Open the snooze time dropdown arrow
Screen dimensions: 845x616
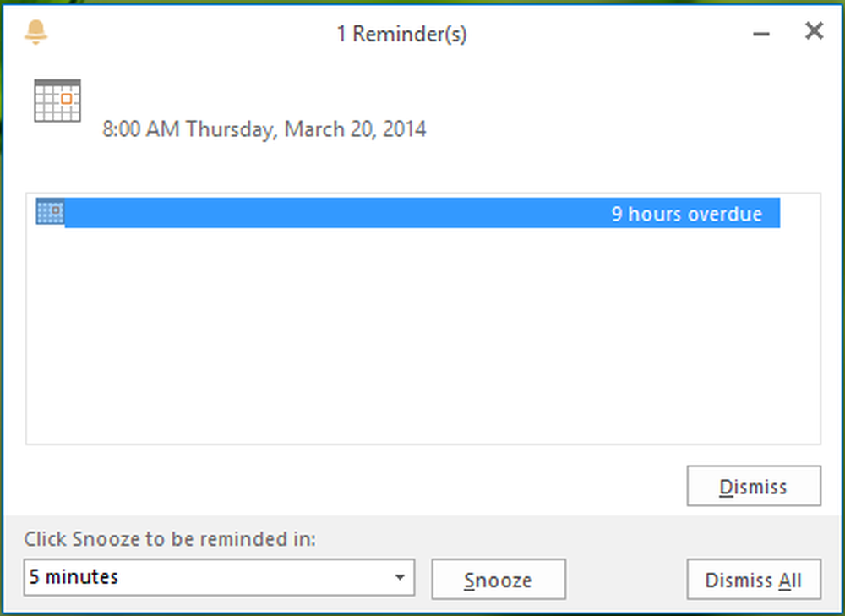coord(400,579)
